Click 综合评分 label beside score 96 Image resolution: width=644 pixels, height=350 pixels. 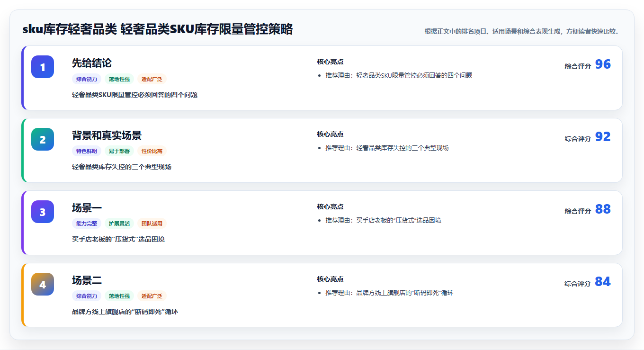tap(578, 66)
